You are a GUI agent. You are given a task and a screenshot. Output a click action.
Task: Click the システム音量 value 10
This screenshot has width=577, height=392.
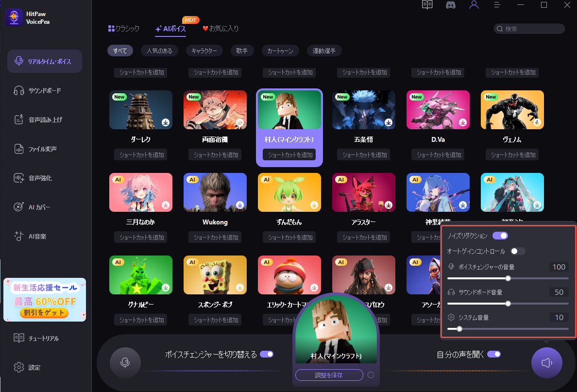tap(559, 317)
